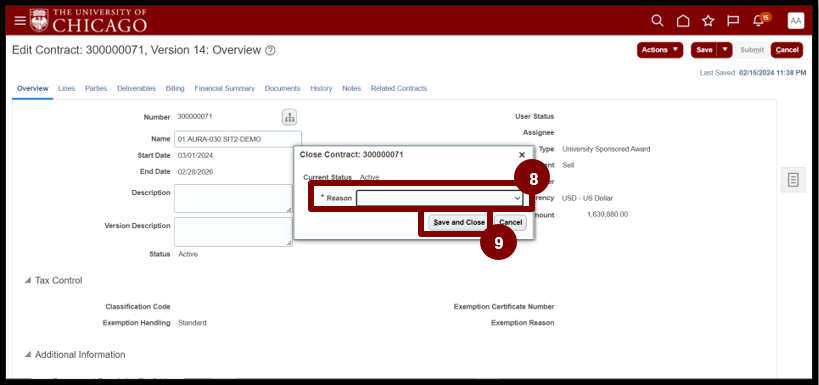Switch to the History tab

321,89
